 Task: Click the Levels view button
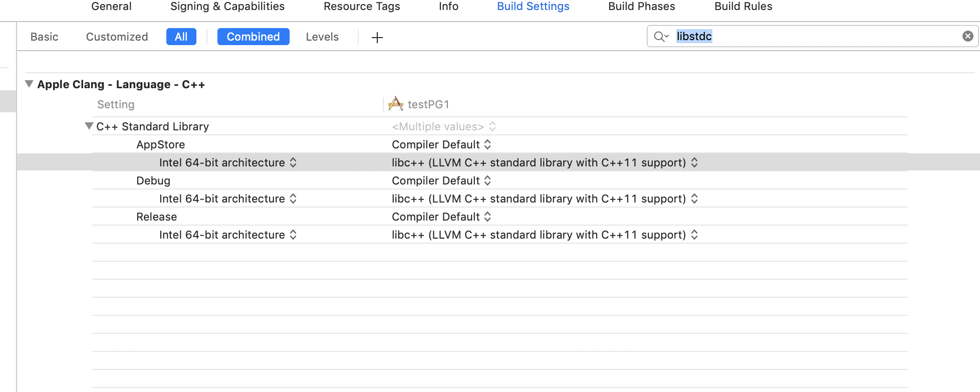322,37
